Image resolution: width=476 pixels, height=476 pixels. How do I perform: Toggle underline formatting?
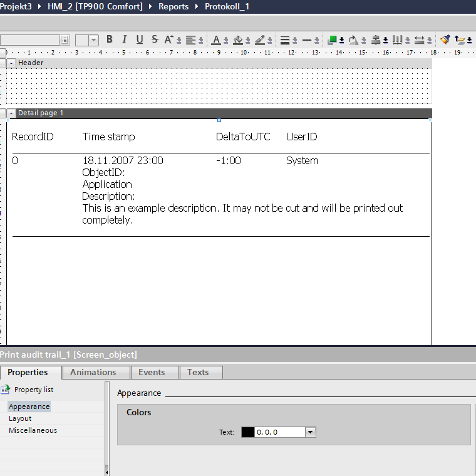[139, 39]
